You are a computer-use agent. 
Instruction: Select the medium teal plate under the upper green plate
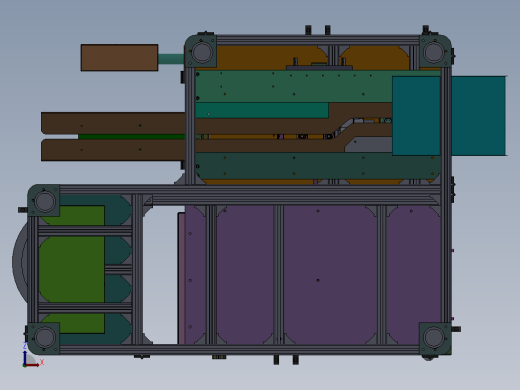[x=262, y=110]
